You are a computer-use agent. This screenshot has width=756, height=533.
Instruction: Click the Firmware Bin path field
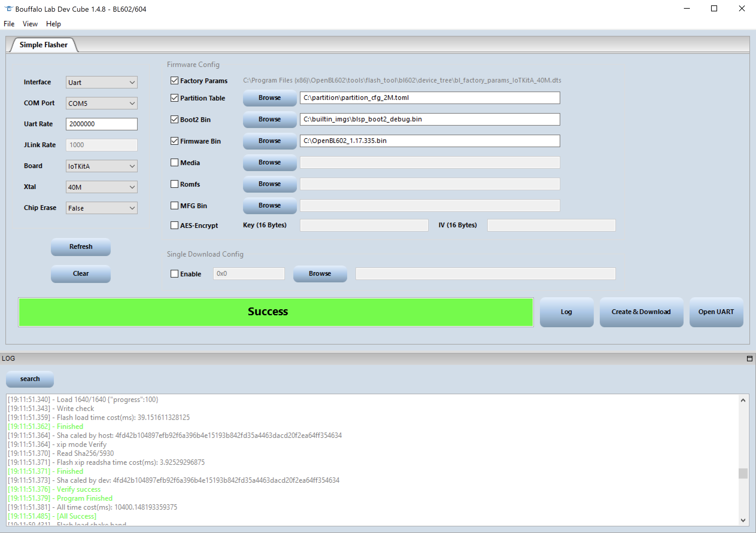[x=430, y=141]
